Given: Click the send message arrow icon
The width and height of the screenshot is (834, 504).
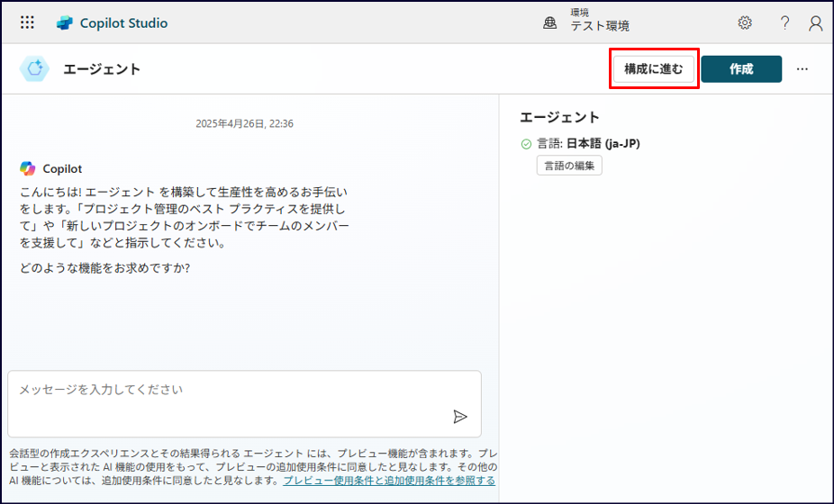Looking at the screenshot, I should coord(460,417).
